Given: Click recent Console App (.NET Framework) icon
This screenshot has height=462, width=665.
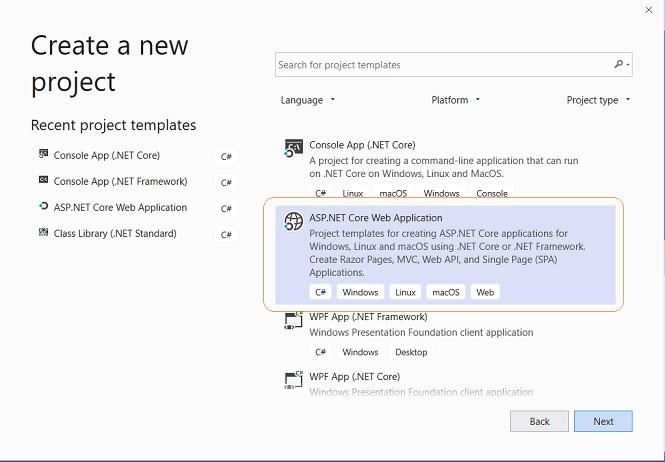Looking at the screenshot, I should [43, 180].
